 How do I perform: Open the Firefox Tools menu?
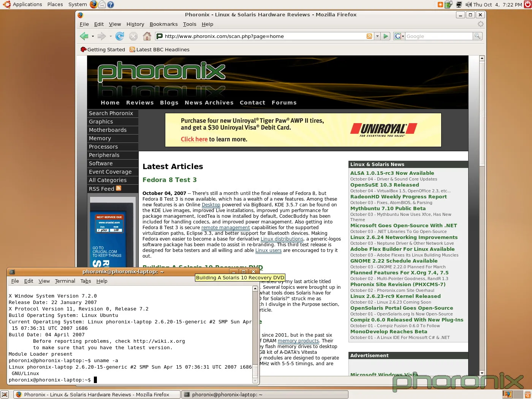tap(190, 24)
